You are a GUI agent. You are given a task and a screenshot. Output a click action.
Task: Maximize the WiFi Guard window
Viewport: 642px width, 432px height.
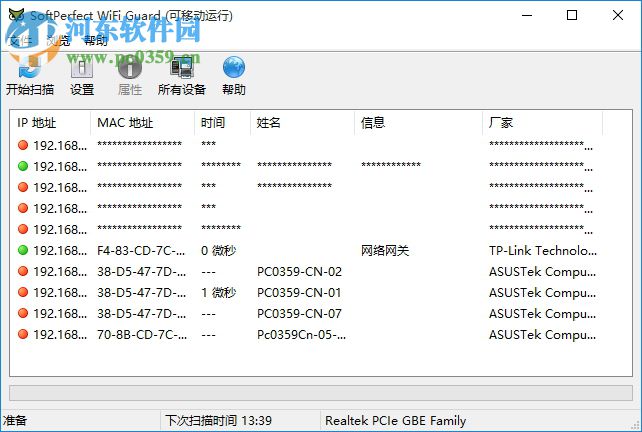click(572, 16)
